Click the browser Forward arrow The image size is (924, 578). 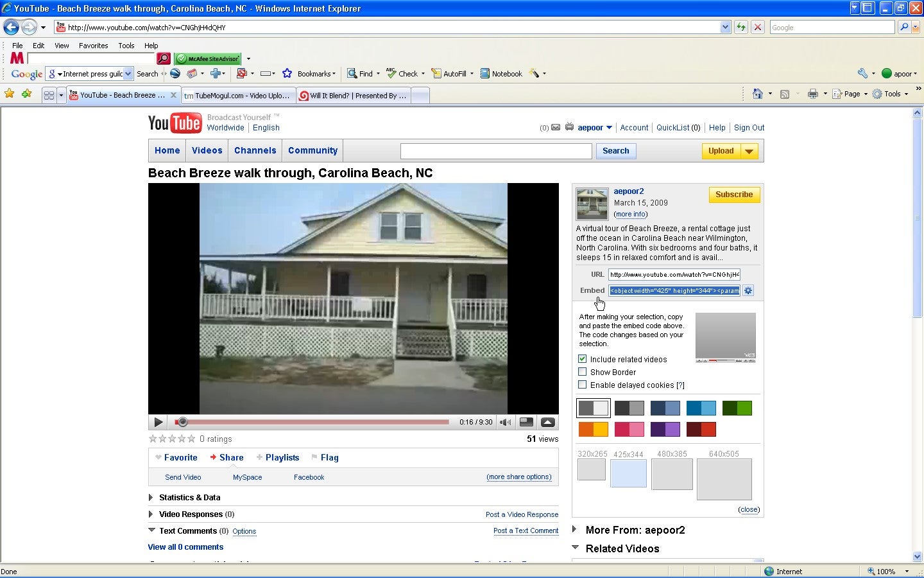click(x=29, y=27)
